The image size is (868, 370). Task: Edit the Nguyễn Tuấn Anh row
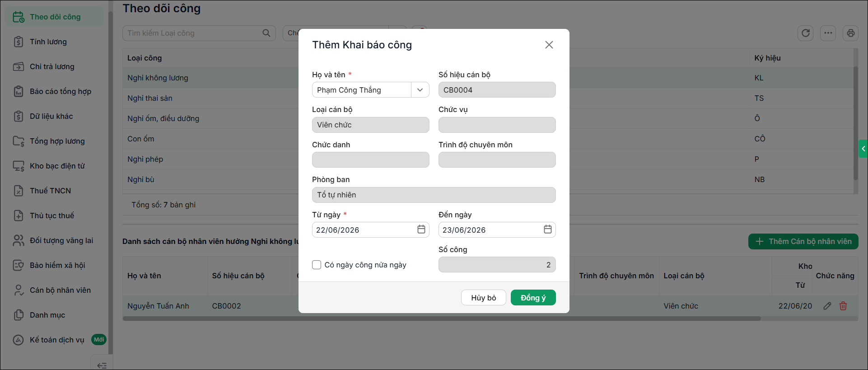click(827, 306)
